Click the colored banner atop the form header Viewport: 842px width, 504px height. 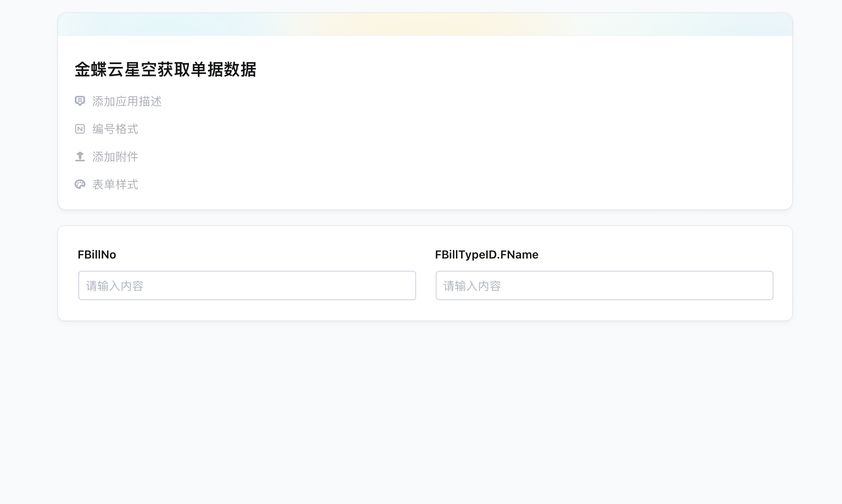425,24
